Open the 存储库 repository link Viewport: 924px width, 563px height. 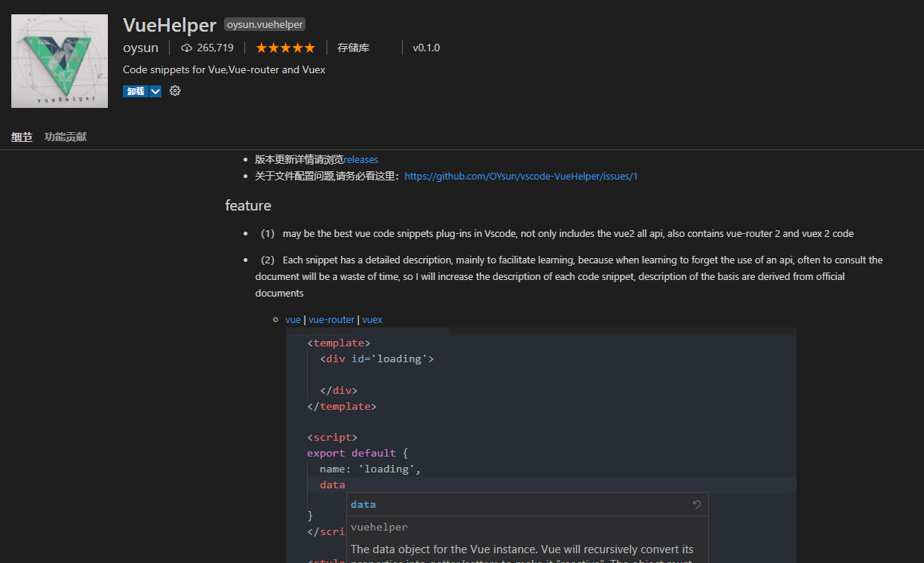click(353, 48)
